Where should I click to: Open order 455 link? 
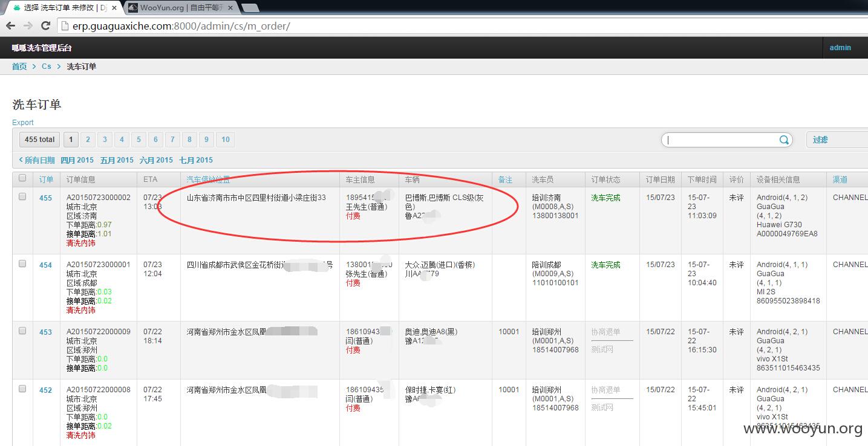coord(46,198)
